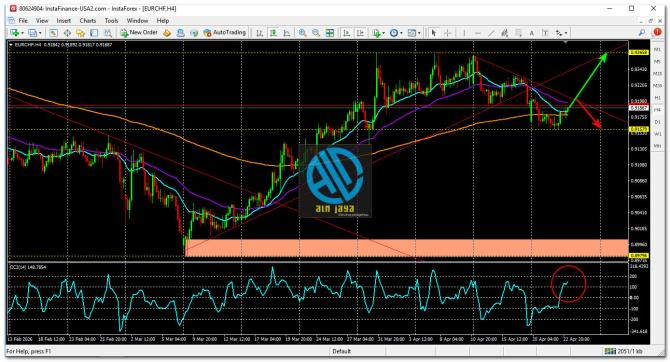Expand the arrows objects dropdown
Image resolution: width=670 pixels, height=362 pixels.
coord(566,33)
